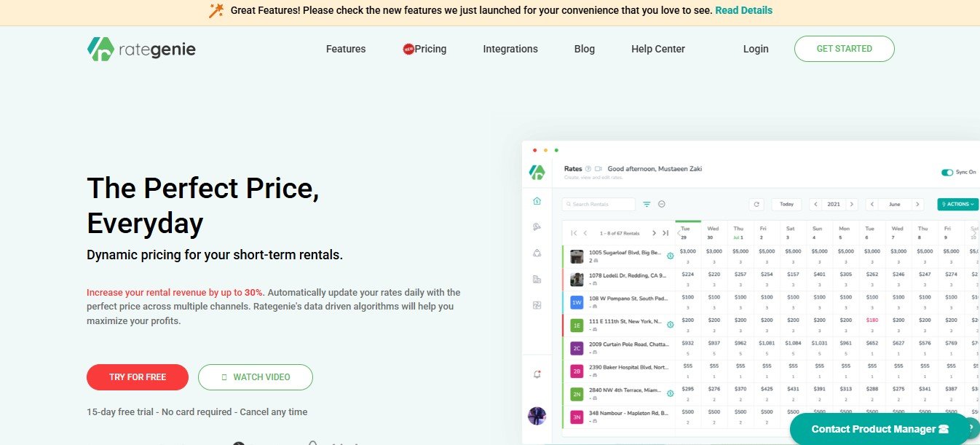Screen dimensions: 980x445
Task: Click the video camera icon beside Rates title
Action: tap(598, 169)
